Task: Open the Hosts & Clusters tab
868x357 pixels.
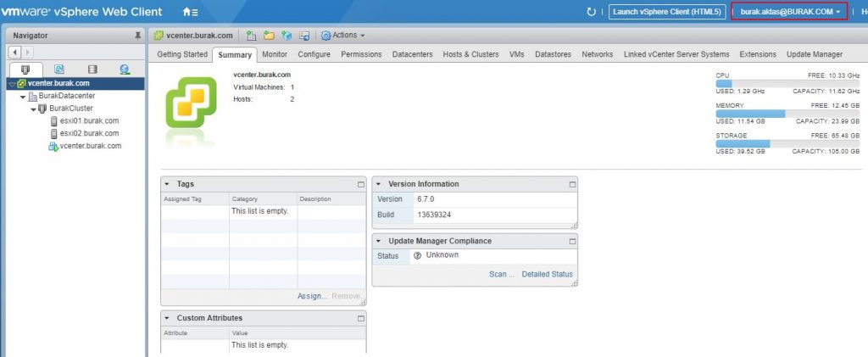Action: (470, 54)
